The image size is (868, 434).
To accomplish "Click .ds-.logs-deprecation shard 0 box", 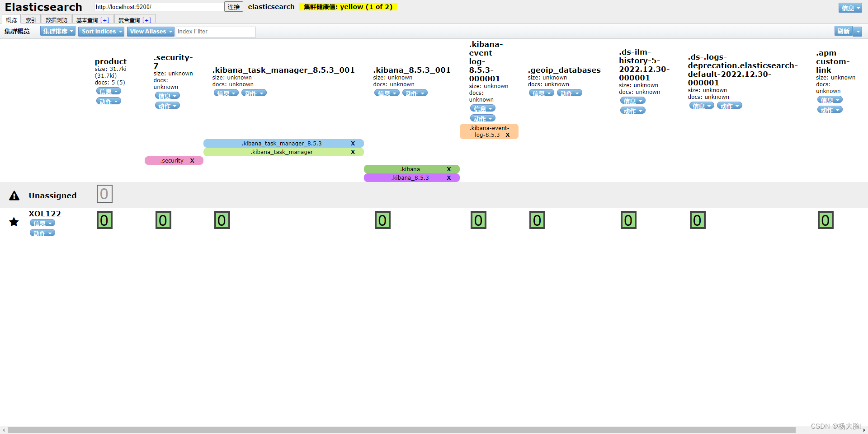I will tap(698, 220).
